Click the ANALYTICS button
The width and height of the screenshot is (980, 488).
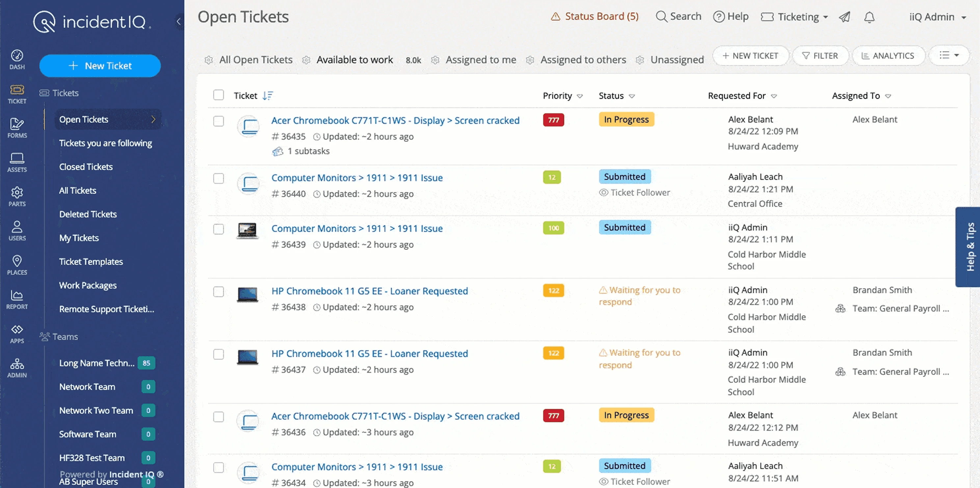[x=888, y=56]
